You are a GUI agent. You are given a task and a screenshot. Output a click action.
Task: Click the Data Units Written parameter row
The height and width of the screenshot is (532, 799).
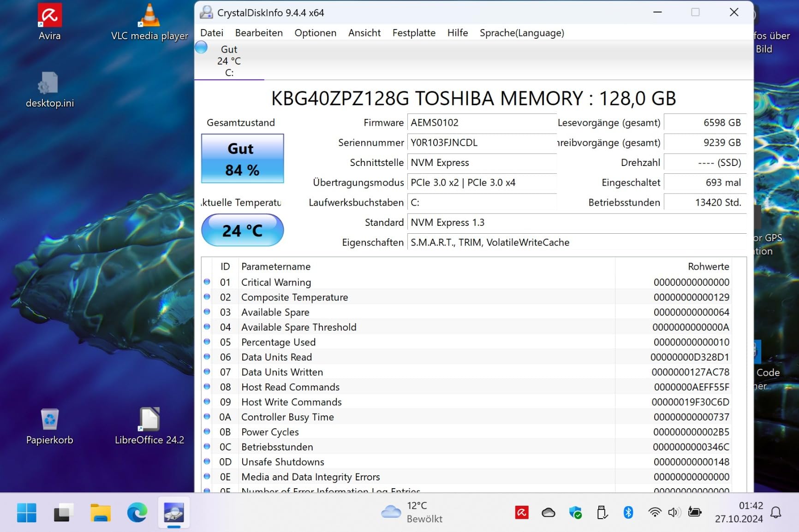pyautogui.click(x=467, y=372)
